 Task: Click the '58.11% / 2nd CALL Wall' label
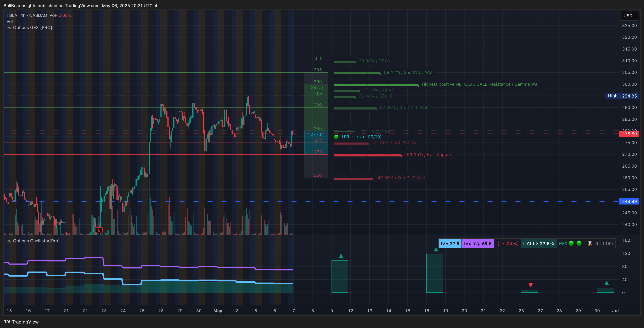(409, 72)
